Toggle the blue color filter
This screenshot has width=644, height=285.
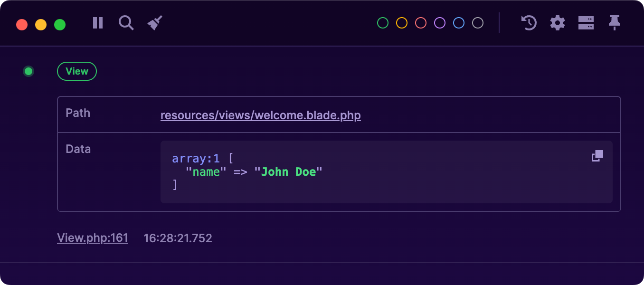coord(458,22)
